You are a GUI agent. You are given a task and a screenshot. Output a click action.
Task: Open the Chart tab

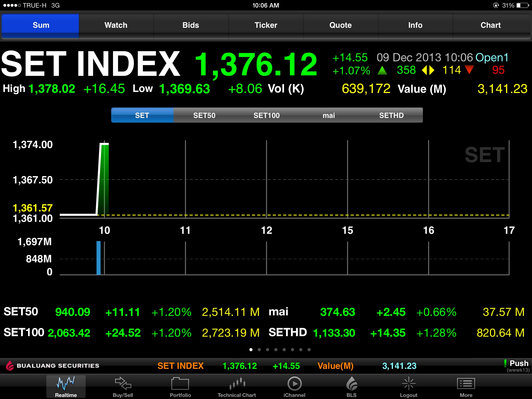pos(490,25)
